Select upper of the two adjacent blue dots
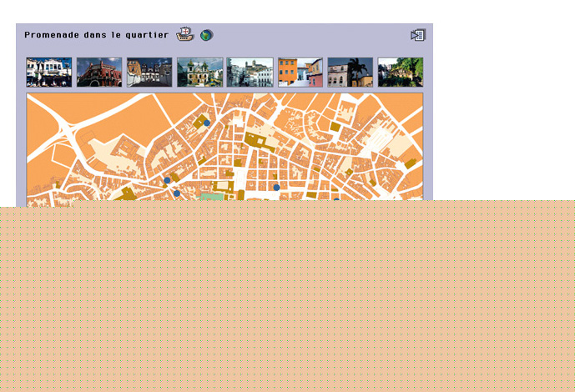 167,180
